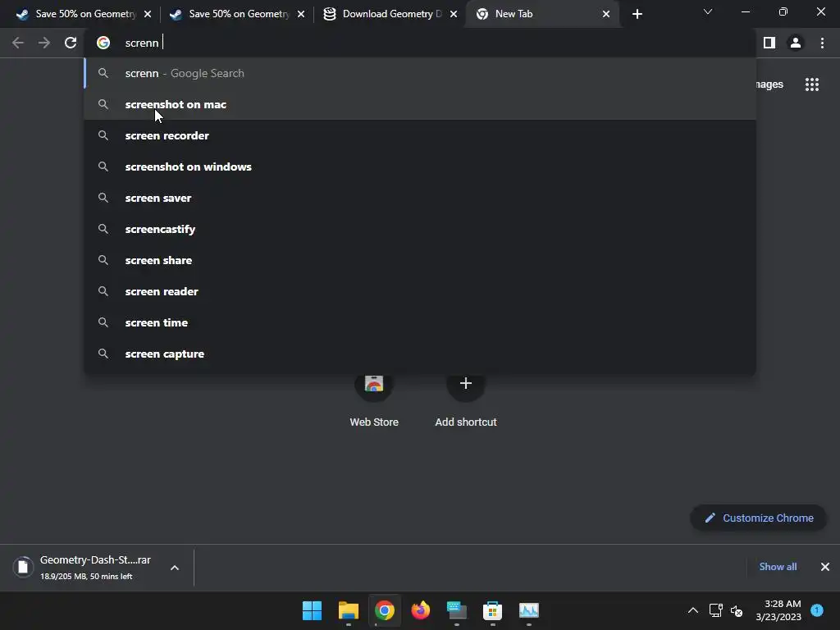Close the downloads bar
The height and width of the screenshot is (630, 840).
click(x=825, y=567)
